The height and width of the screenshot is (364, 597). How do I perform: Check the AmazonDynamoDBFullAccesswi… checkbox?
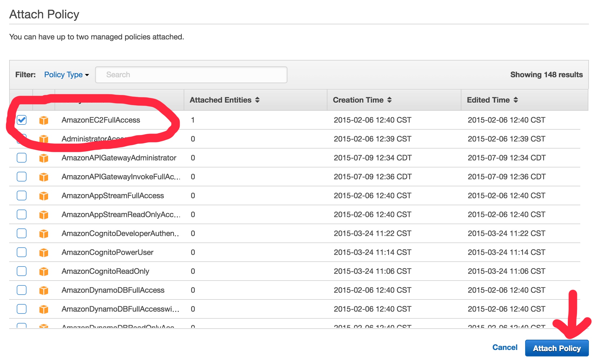click(22, 309)
